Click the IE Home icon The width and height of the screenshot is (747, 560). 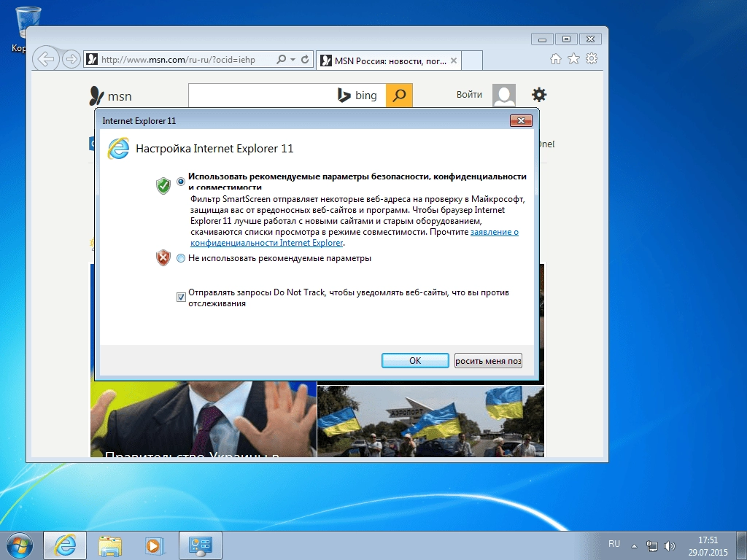(555, 58)
